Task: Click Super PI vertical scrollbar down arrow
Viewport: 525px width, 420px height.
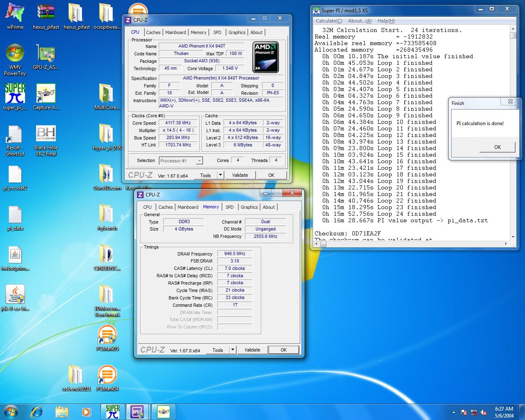Action: pyautogui.click(x=513, y=237)
